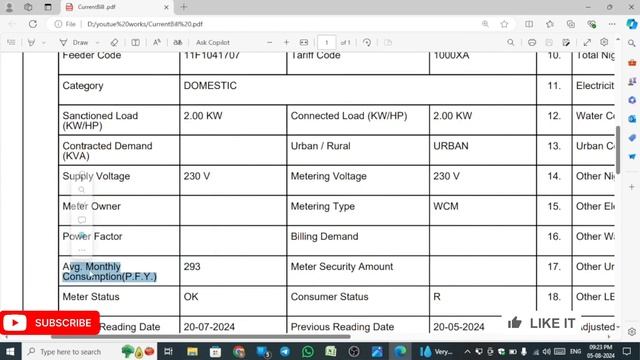The width and height of the screenshot is (640, 360).
Task: Open Find in PDF search icon
Action: click(x=511, y=42)
